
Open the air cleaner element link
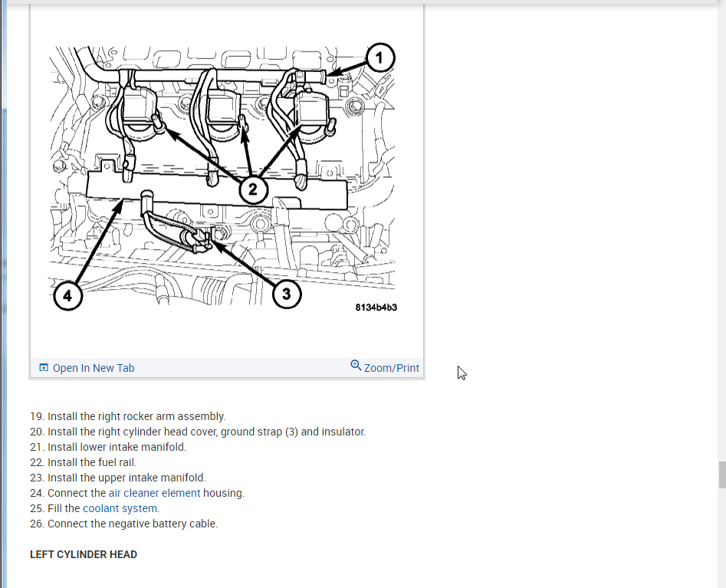click(x=155, y=493)
